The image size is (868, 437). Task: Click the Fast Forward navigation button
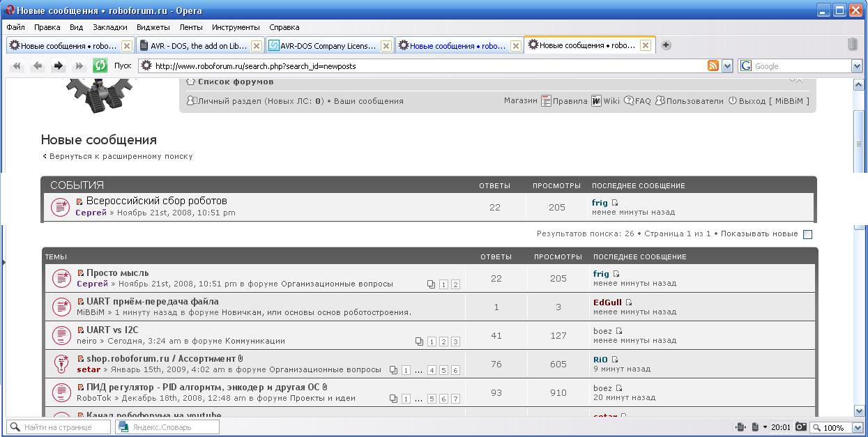pos(79,66)
